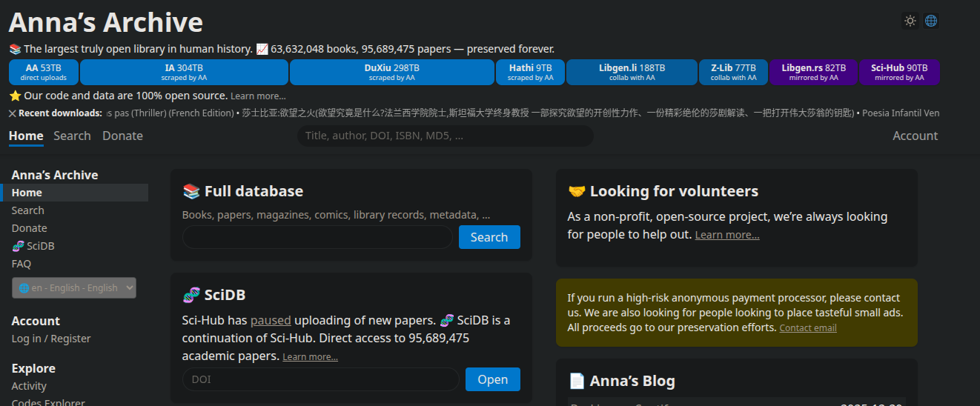Image resolution: width=980 pixels, height=406 pixels.
Task: Open Donate in the sidebar
Action: [30, 228]
